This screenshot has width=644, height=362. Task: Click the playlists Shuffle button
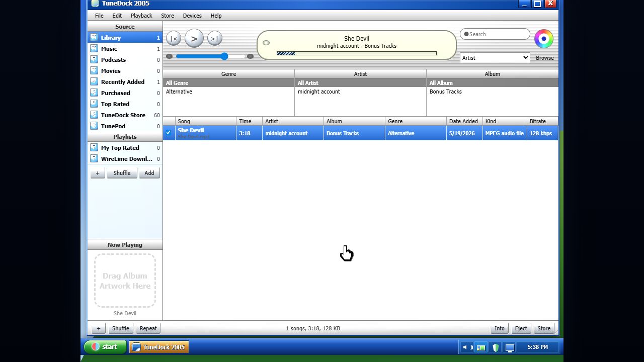[122, 173]
